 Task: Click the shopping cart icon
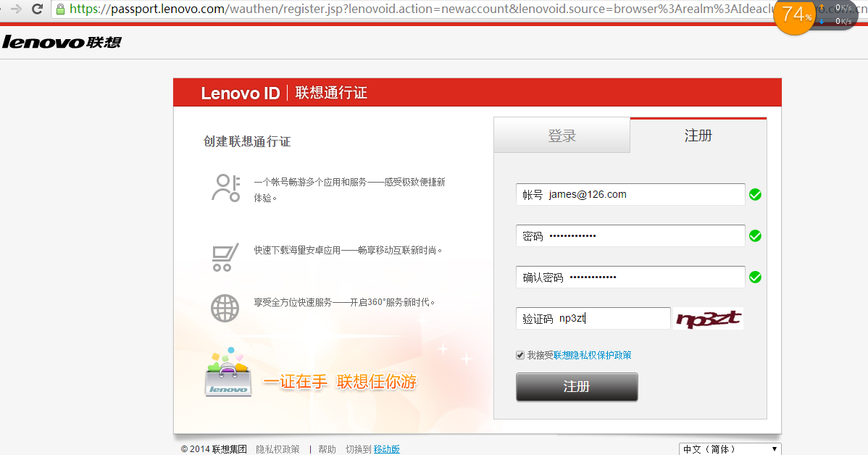(x=225, y=256)
